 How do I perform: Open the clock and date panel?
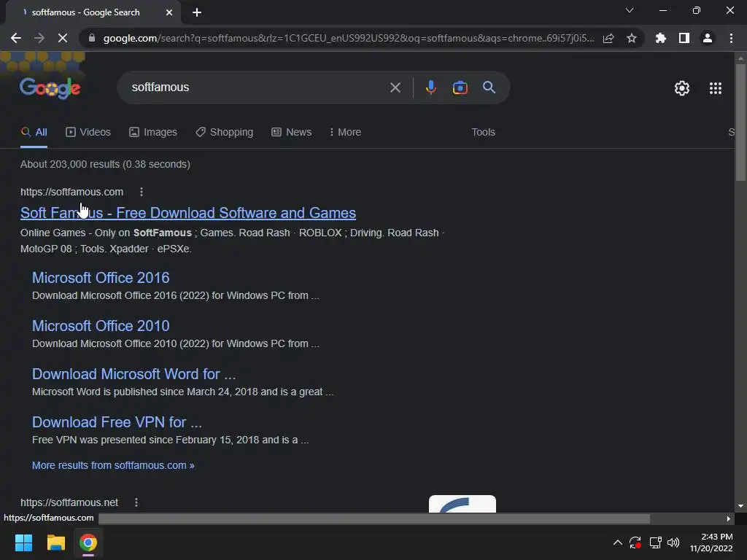pos(712,542)
